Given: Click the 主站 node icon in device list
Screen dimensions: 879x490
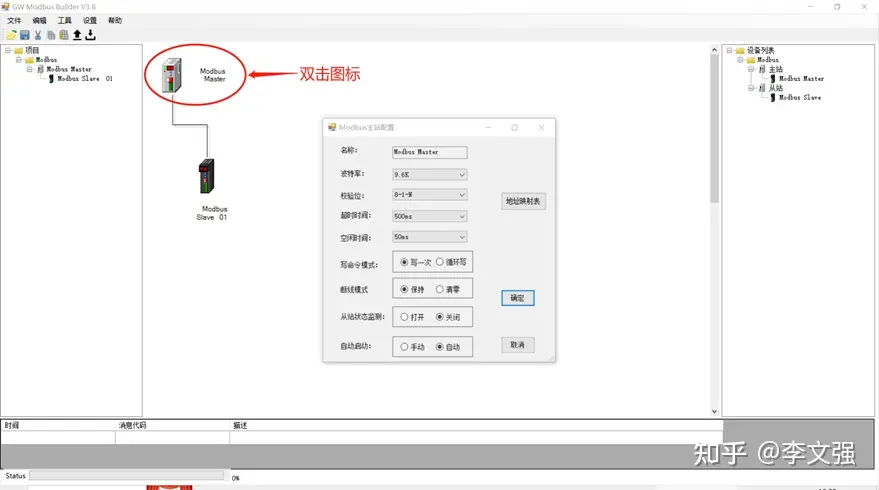Looking at the screenshot, I should pyautogui.click(x=762, y=70).
